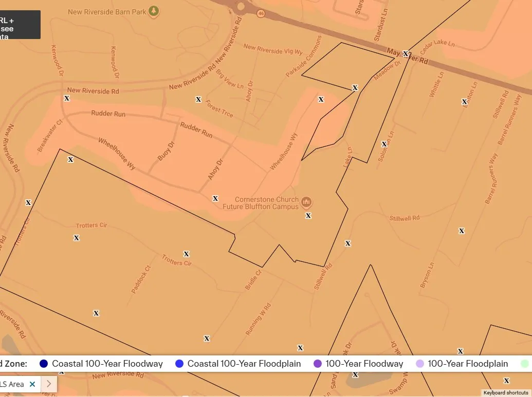Click the 'New Riverside Barn Park' label
This screenshot has height=397, width=532.
pyautogui.click(x=107, y=12)
